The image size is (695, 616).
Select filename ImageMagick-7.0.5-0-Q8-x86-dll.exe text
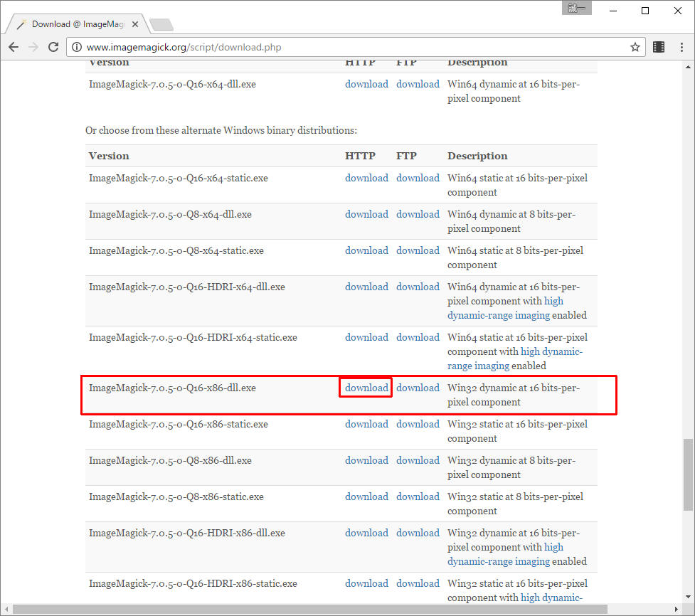coord(170,461)
